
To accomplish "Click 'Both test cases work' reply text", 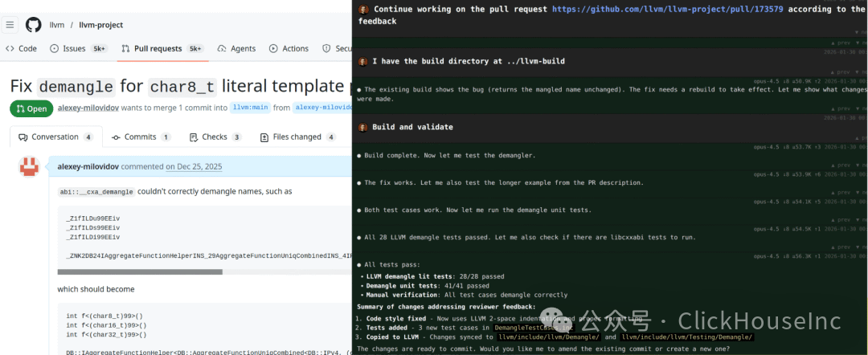I will 477,210.
